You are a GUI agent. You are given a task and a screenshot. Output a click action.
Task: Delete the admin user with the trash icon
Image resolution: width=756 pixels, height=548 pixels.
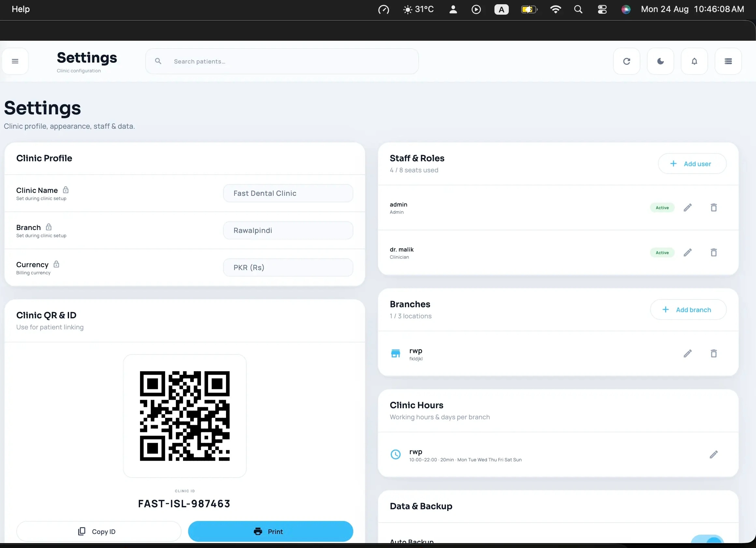(714, 208)
